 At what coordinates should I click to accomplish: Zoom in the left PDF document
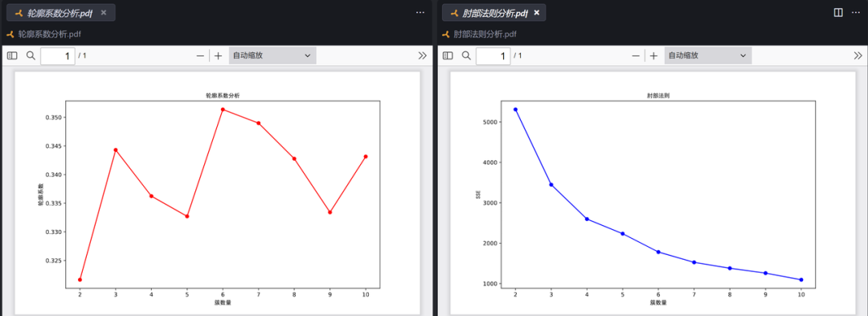tap(218, 55)
